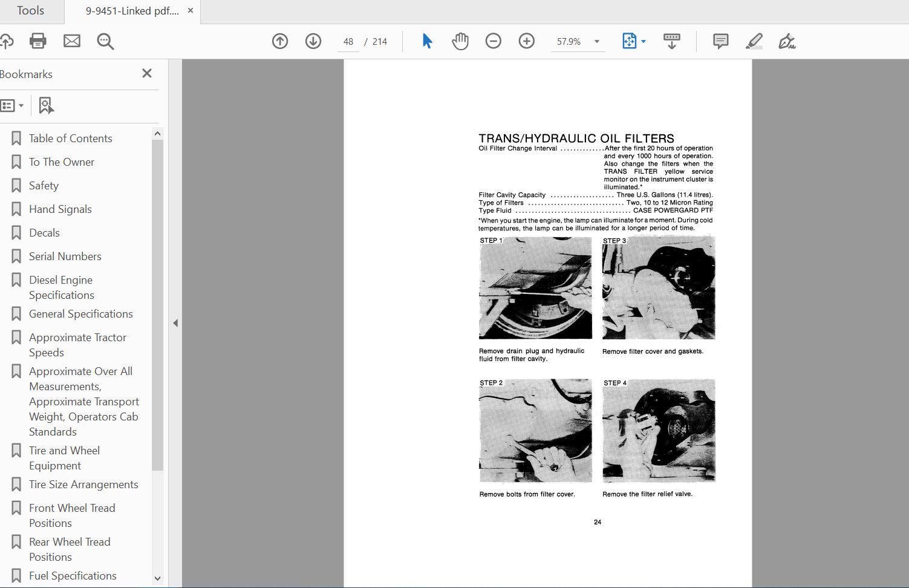Click the fit page scrolling icon
Viewport: 909px width, 588px height.
click(x=630, y=41)
